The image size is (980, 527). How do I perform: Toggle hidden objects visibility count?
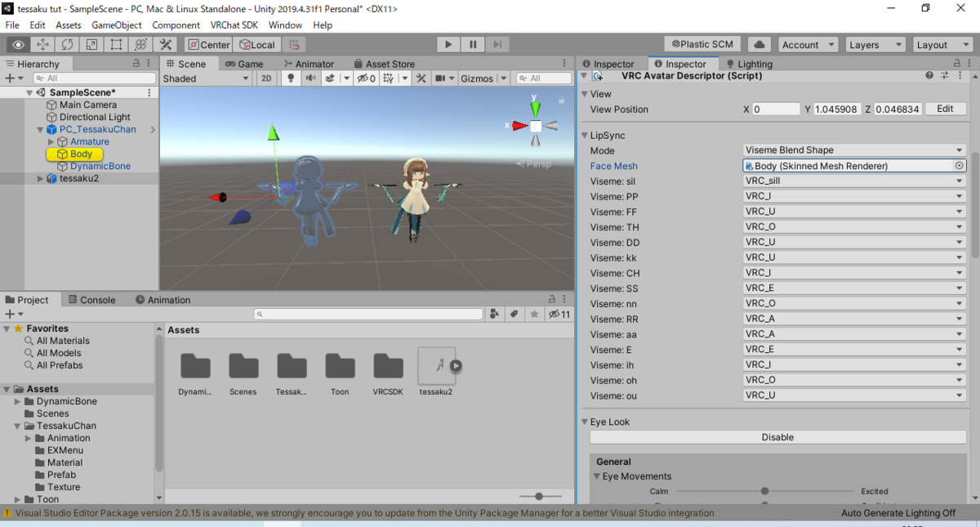point(367,78)
